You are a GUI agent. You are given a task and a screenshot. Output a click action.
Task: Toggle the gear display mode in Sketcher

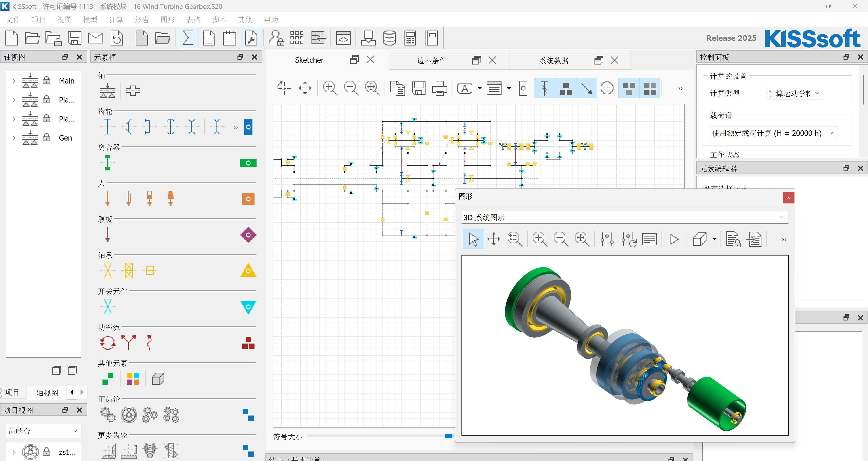coord(545,88)
